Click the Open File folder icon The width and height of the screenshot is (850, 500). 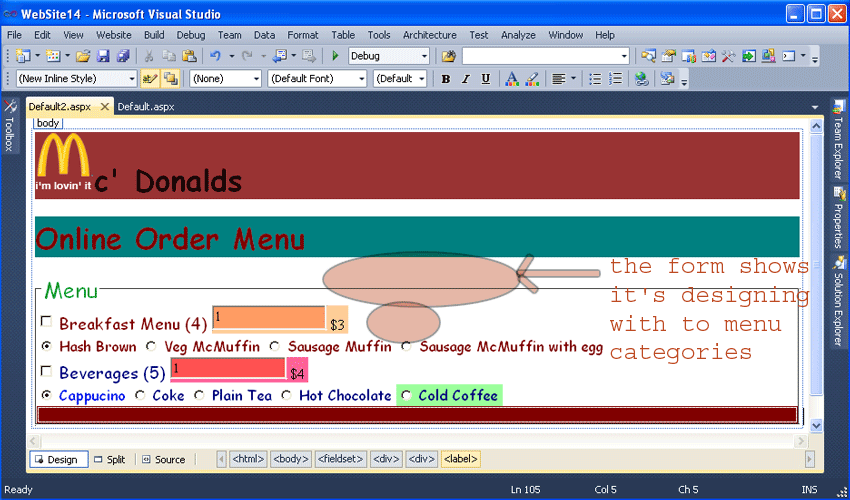[x=83, y=56]
